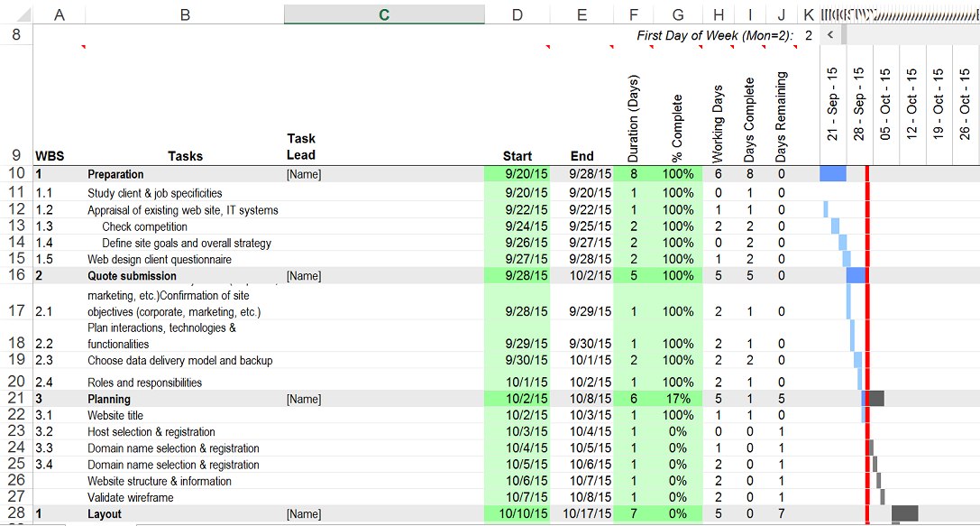Select the 17% complete cell for Planning
This screenshot has width=980, height=526.
tap(678, 399)
